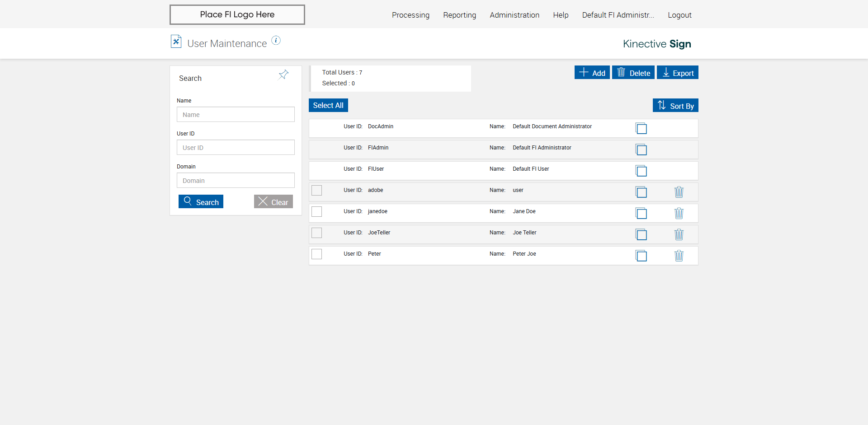
Task: Open the Reporting menu
Action: 459,15
